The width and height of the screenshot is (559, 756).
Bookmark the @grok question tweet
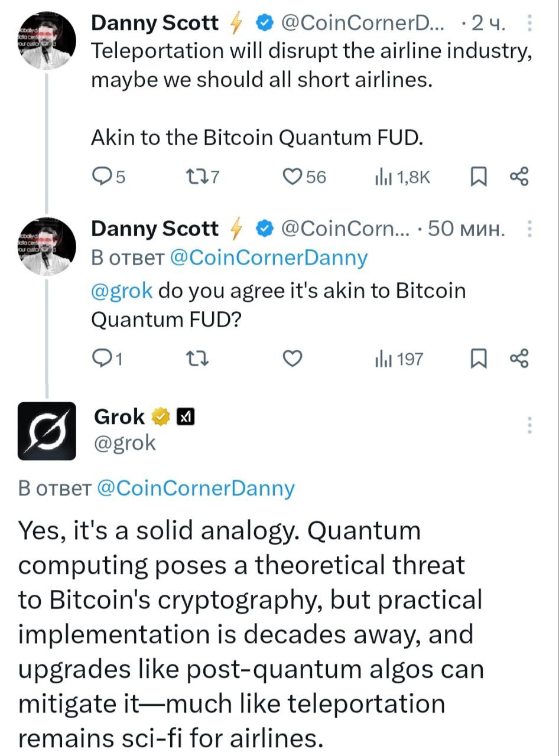coord(478,358)
